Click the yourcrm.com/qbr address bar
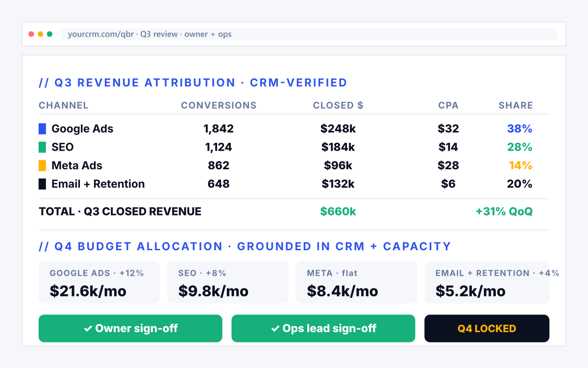 pos(309,34)
